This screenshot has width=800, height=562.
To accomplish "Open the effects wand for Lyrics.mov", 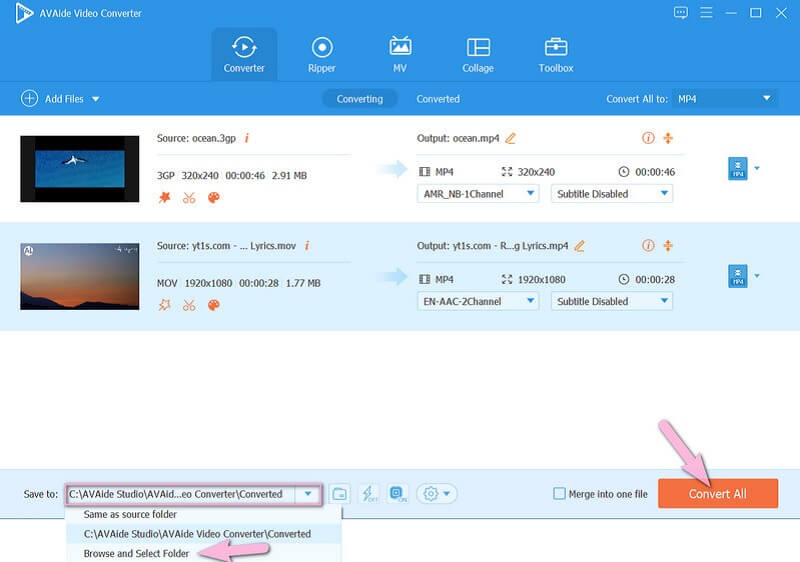I will tap(164, 305).
